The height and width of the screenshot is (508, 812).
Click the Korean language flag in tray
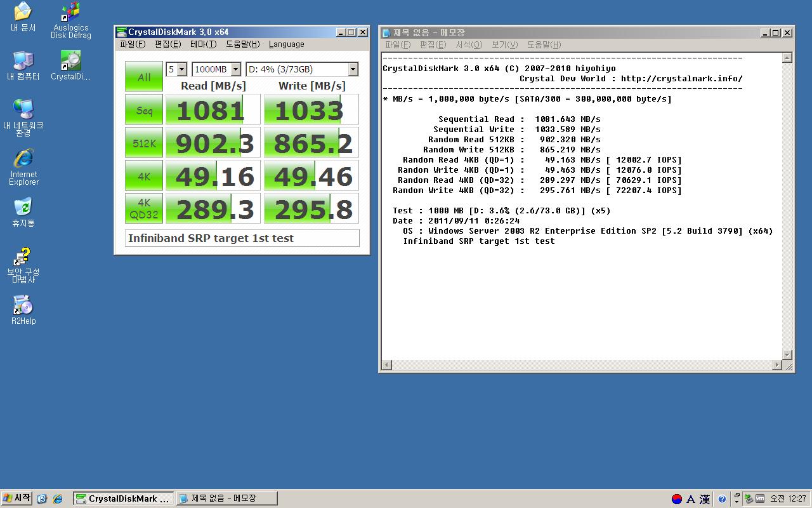(677, 499)
